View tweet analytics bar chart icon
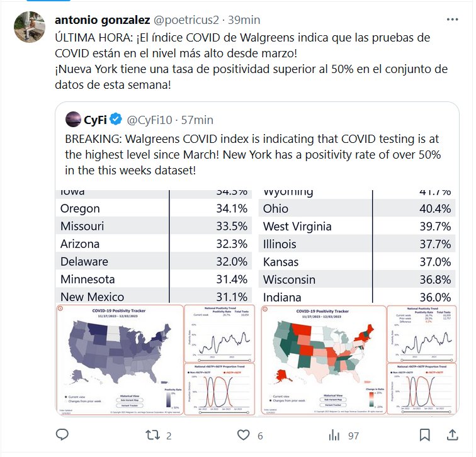The height and width of the screenshot is (457, 476). pyautogui.click(x=334, y=435)
